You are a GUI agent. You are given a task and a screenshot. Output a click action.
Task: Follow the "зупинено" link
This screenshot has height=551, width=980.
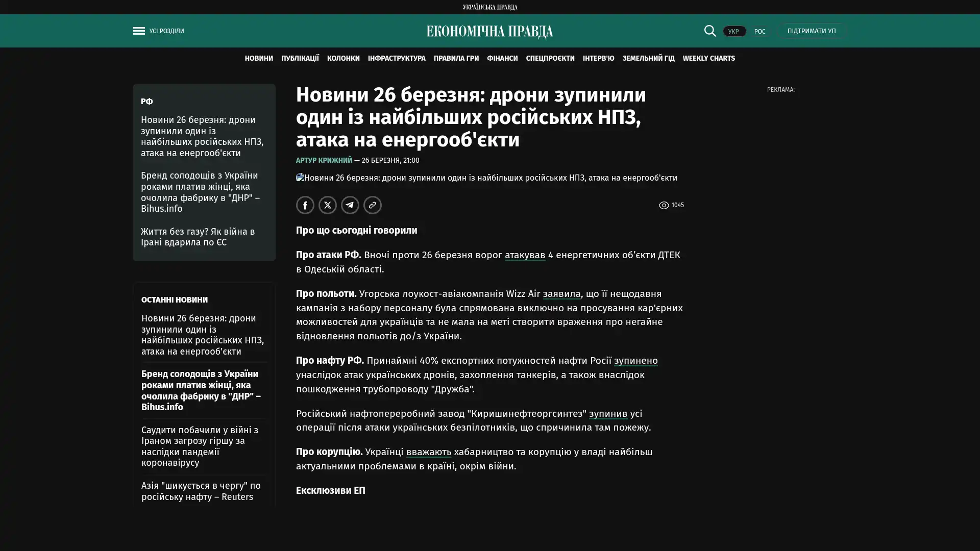click(x=635, y=361)
